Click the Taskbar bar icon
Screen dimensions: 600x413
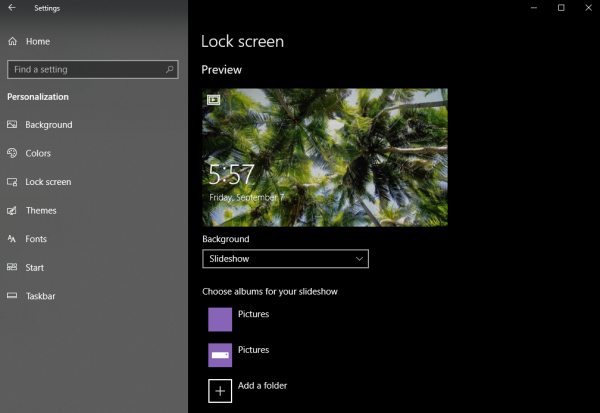[12, 295]
